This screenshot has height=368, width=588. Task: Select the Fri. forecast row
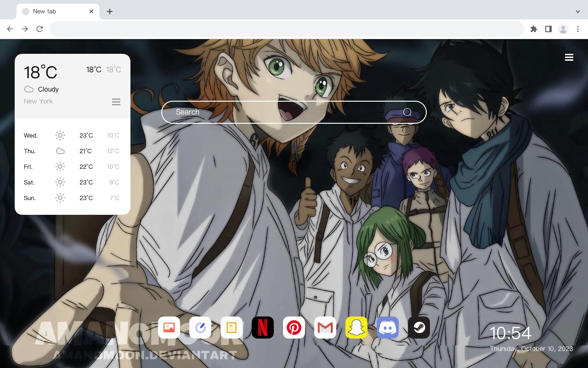72,167
